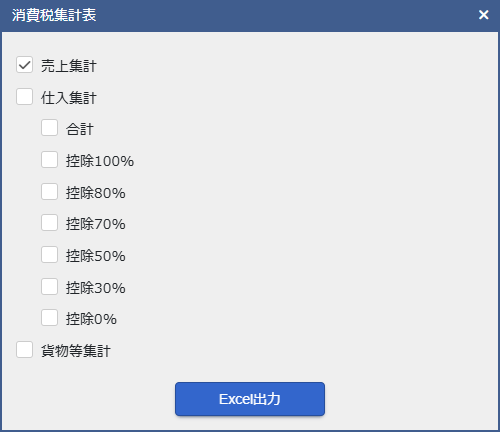
Task: Check the 控除100% box
Action: click(x=49, y=160)
